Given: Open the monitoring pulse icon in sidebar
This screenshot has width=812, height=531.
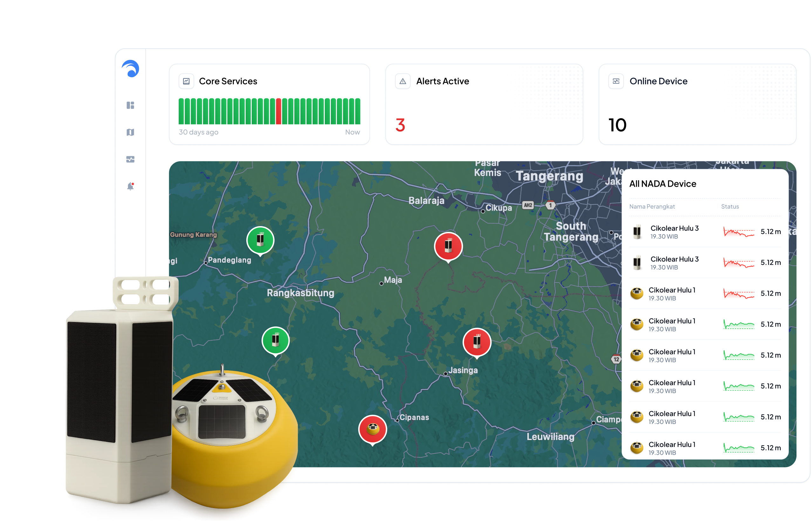Looking at the screenshot, I should point(130,159).
